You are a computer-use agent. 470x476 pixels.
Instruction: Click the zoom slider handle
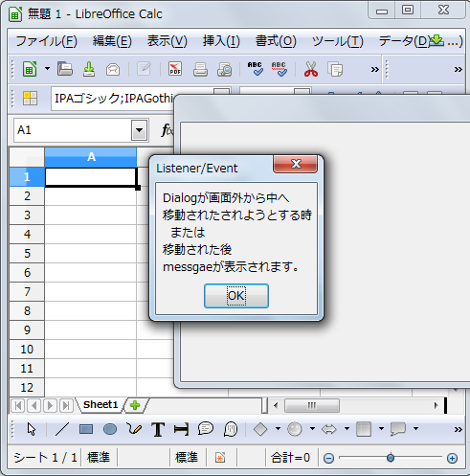pyautogui.click(x=391, y=458)
